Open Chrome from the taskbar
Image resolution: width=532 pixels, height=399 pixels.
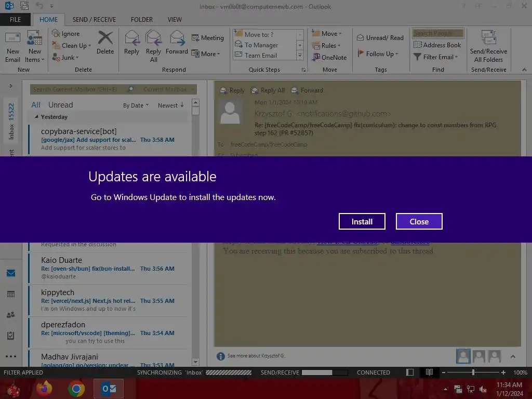(x=76, y=389)
